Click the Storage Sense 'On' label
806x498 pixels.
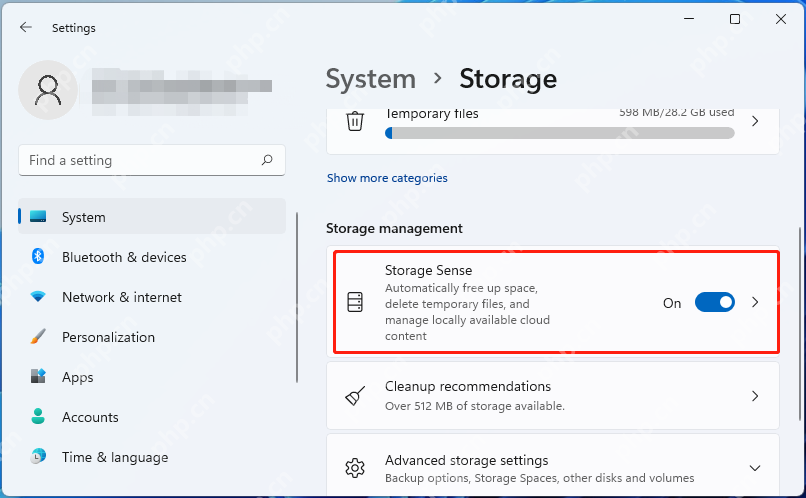coord(672,303)
